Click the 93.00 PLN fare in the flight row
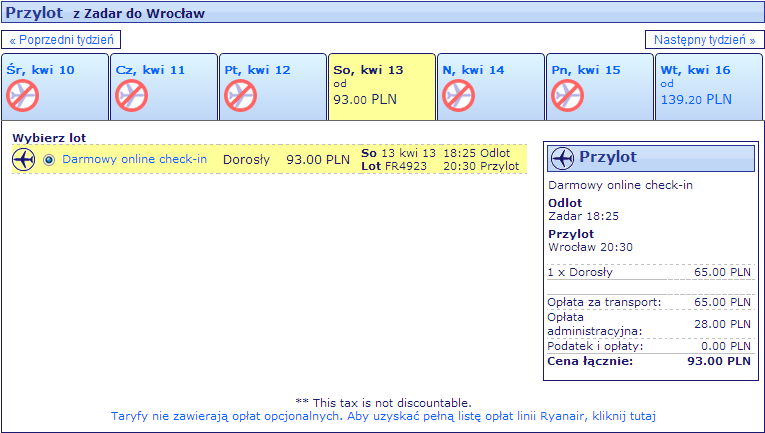This screenshot has height=433, width=765. [x=318, y=159]
